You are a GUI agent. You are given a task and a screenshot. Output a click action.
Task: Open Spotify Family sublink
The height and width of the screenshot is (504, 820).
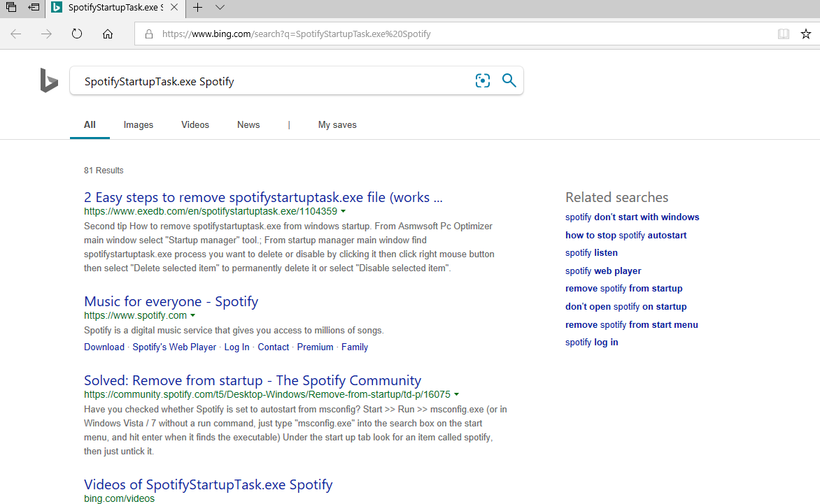pyautogui.click(x=355, y=347)
